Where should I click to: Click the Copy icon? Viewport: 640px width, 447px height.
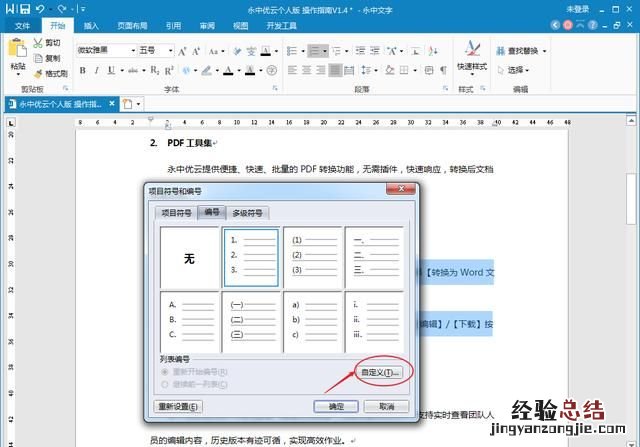click(38, 58)
